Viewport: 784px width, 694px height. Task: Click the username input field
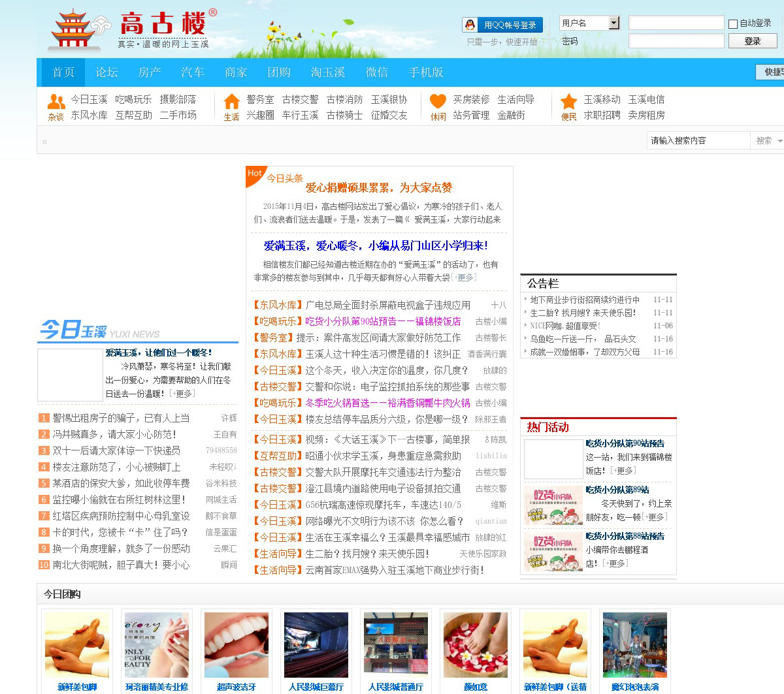(x=676, y=23)
